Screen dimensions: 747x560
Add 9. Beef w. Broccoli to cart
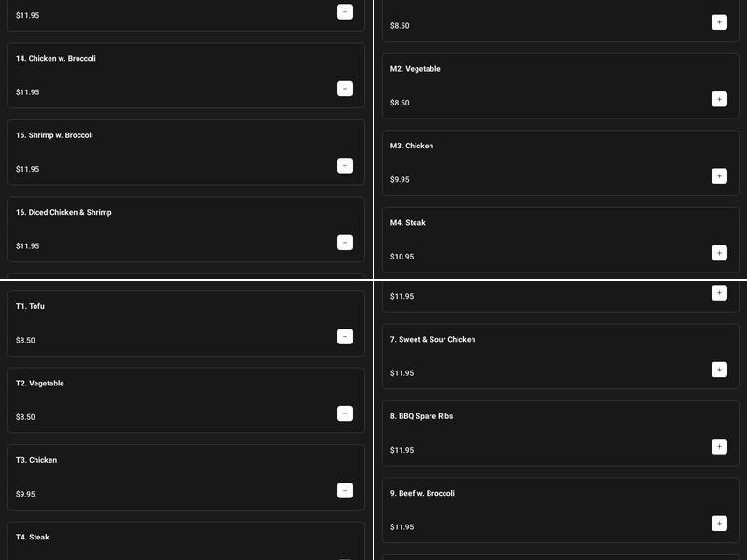point(719,524)
